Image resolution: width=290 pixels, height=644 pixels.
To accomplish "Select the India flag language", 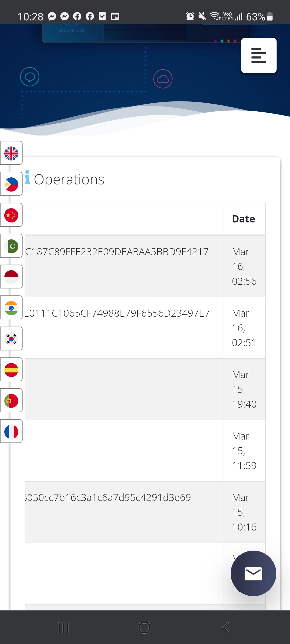I will (x=11, y=308).
